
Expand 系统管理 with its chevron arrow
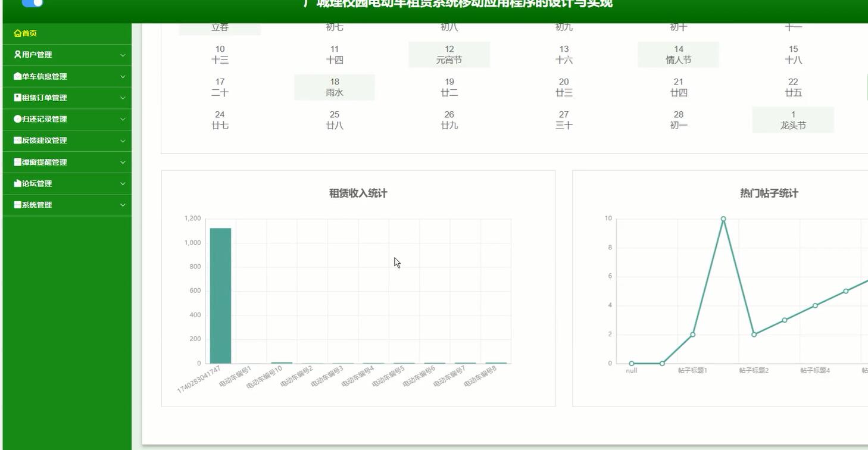click(123, 205)
